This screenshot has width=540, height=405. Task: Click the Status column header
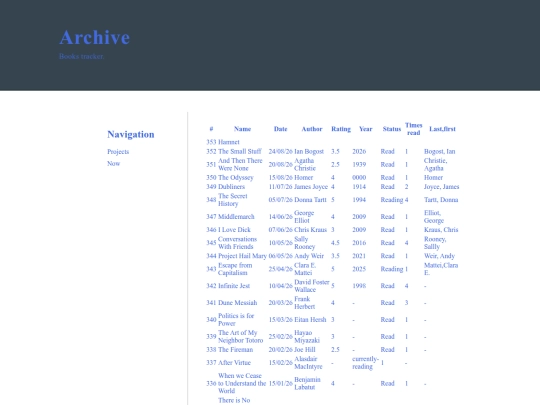[x=392, y=129]
